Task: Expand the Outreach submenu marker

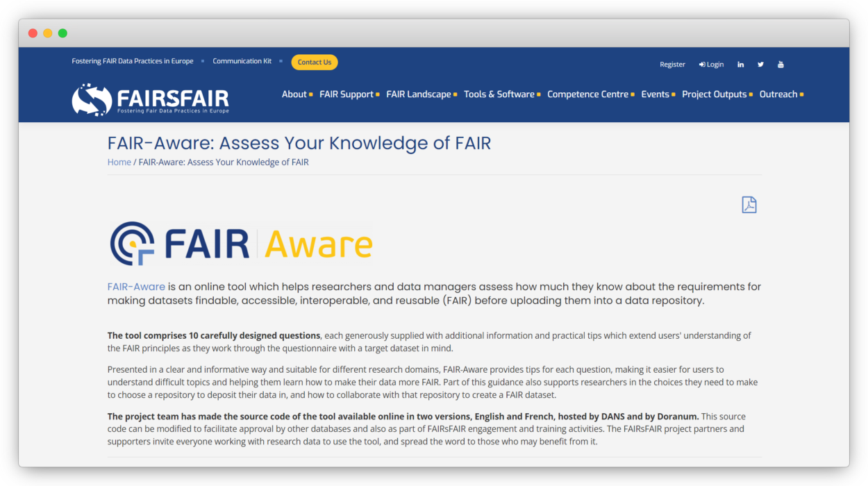Action: coord(801,94)
